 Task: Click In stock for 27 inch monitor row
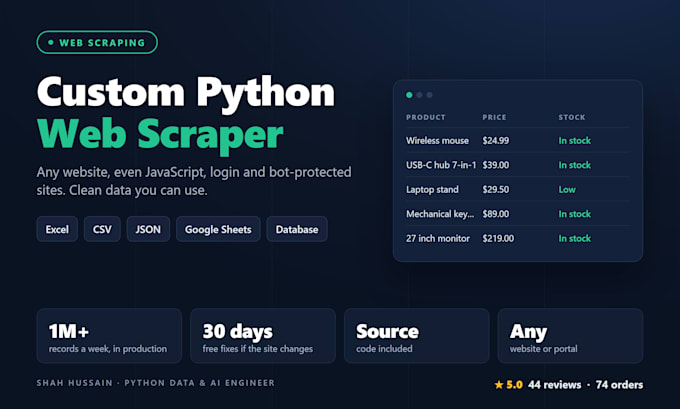(574, 238)
